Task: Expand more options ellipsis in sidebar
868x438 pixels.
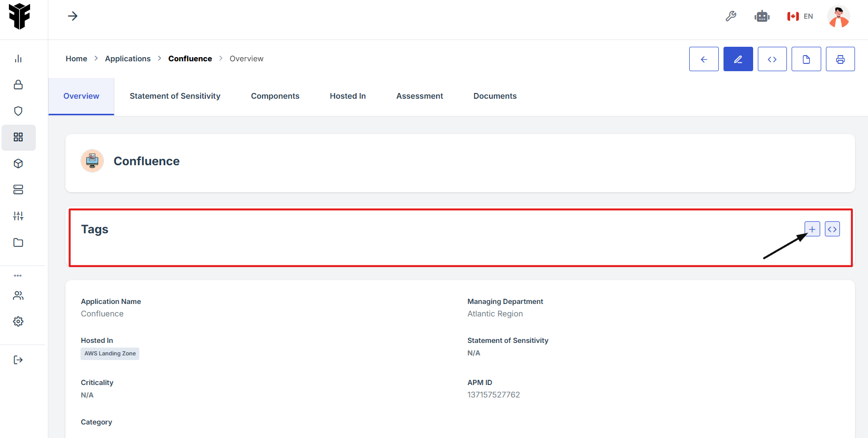Action: coord(18,275)
